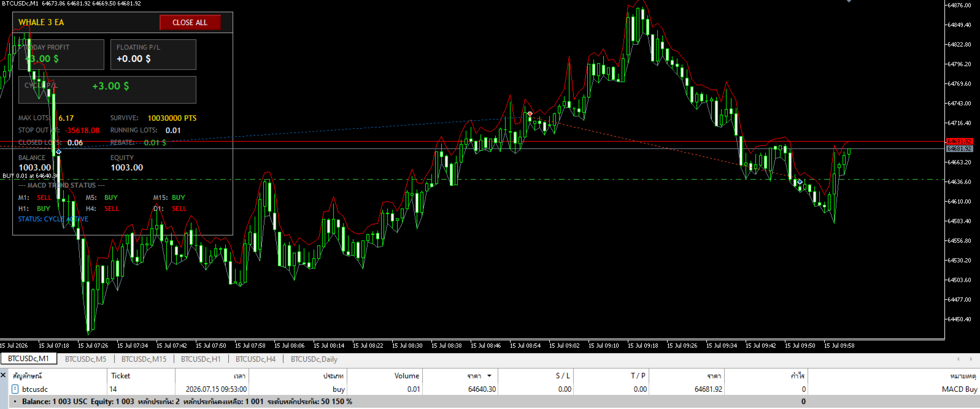Image resolution: width=980 pixels, height=409 pixels.
Task: Switch to the BTCUSDc,M5 chart tab
Action: tap(85, 359)
